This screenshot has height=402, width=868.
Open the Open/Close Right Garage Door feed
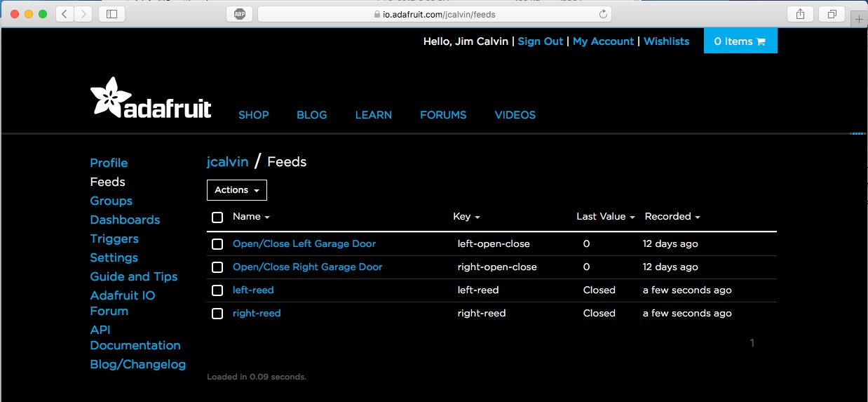coord(308,267)
